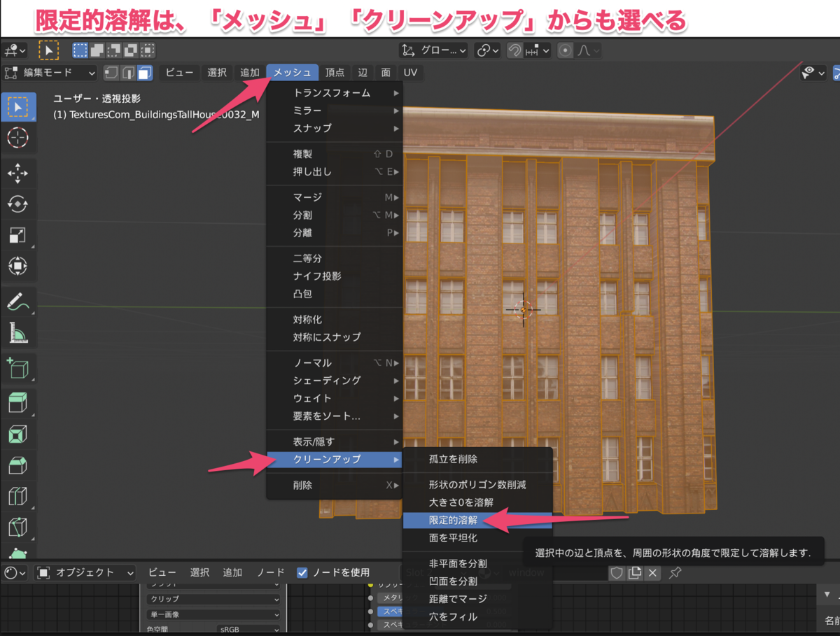Click the fake user shield icon for the material
The image size is (840, 636).
(x=617, y=572)
